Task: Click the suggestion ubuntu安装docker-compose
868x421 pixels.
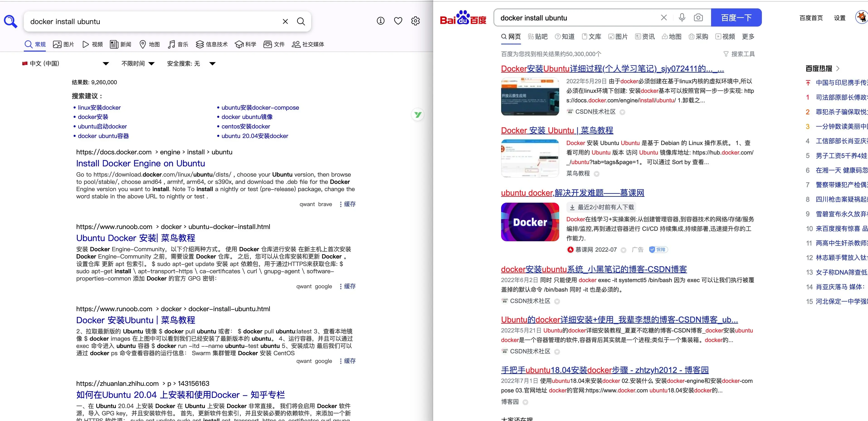Action: [x=260, y=107]
